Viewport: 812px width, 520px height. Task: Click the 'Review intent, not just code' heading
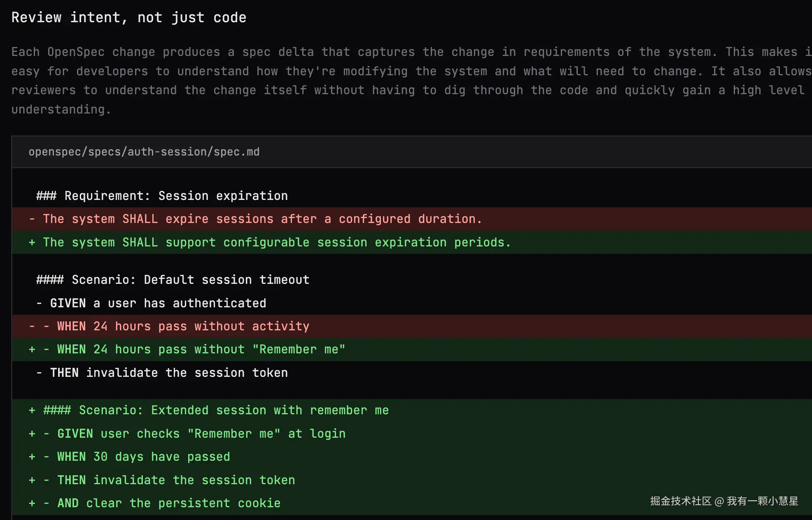click(128, 18)
